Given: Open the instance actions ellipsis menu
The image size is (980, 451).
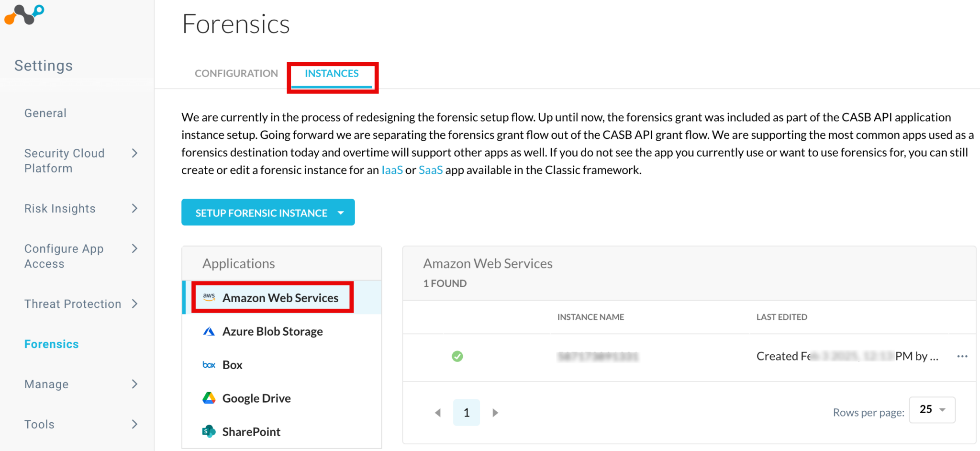Looking at the screenshot, I should click(962, 356).
